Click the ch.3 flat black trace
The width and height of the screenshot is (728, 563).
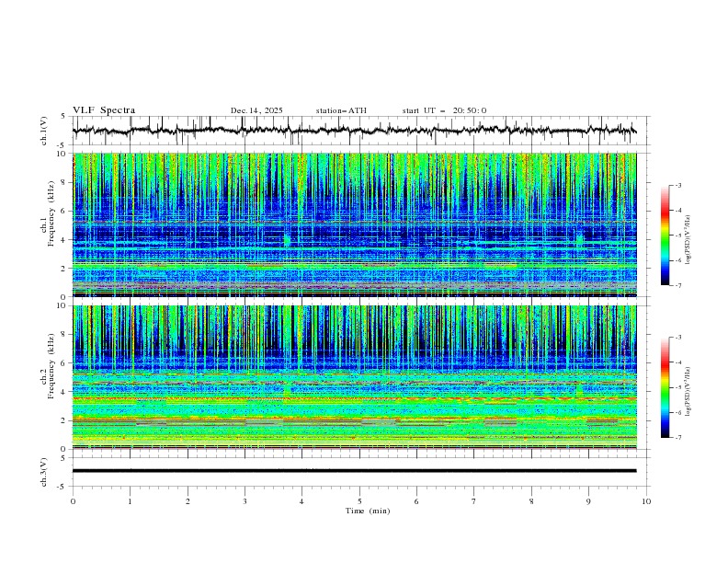tap(354, 471)
